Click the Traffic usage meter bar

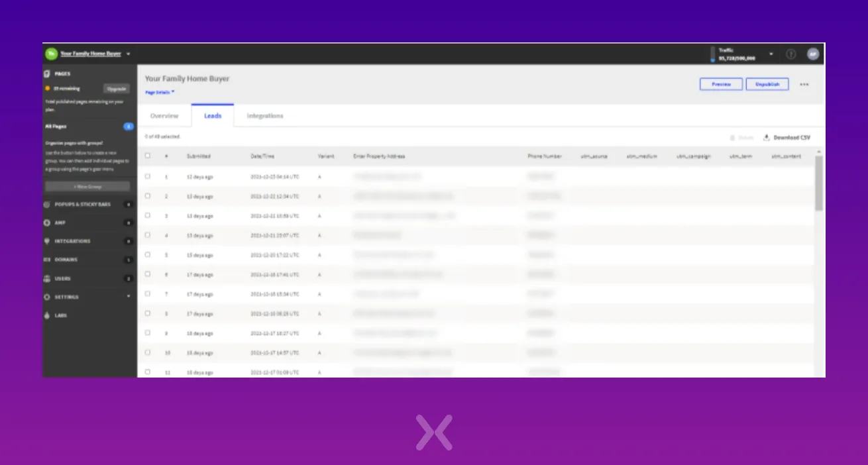click(x=713, y=54)
